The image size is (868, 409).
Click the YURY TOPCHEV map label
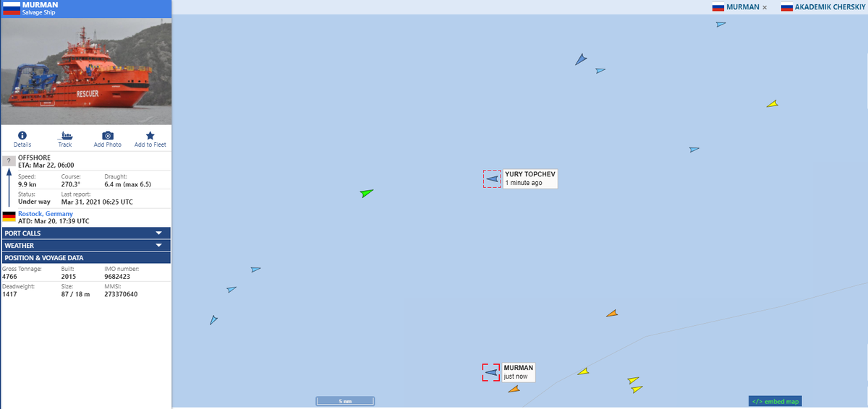[530, 178]
